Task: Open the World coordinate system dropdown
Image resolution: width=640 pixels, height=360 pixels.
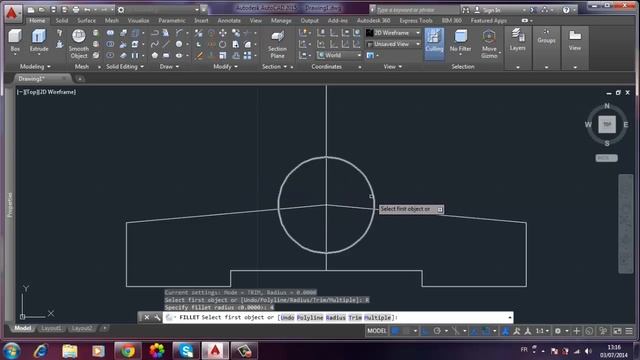Action: click(339, 55)
